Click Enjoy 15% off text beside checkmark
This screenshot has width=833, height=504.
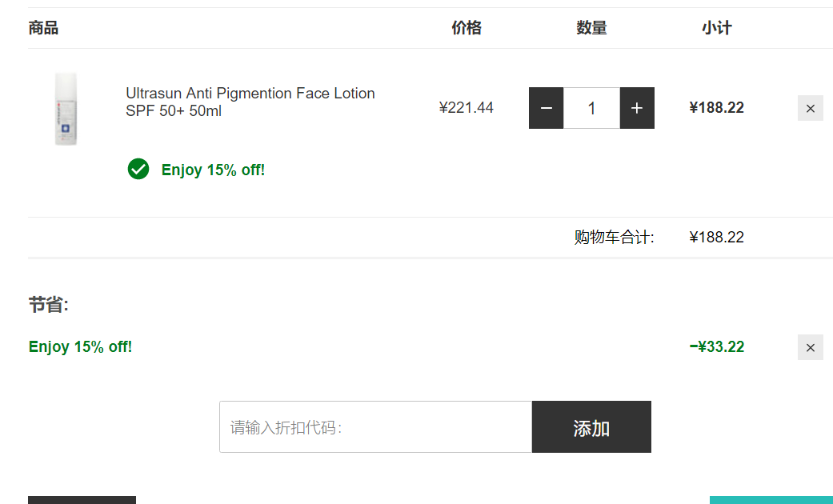point(213,170)
